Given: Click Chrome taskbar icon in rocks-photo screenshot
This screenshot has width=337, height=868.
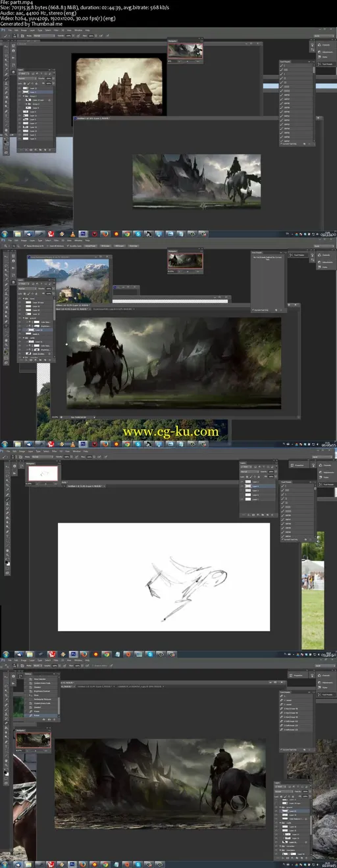Looking at the screenshot, I should click(105, 863).
